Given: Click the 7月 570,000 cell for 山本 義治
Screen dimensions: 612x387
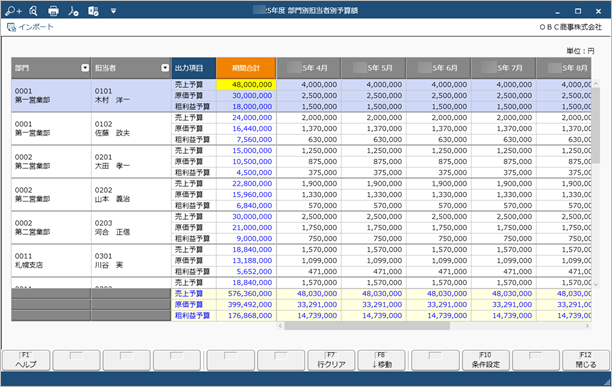Looking at the screenshot, I should [504, 205].
